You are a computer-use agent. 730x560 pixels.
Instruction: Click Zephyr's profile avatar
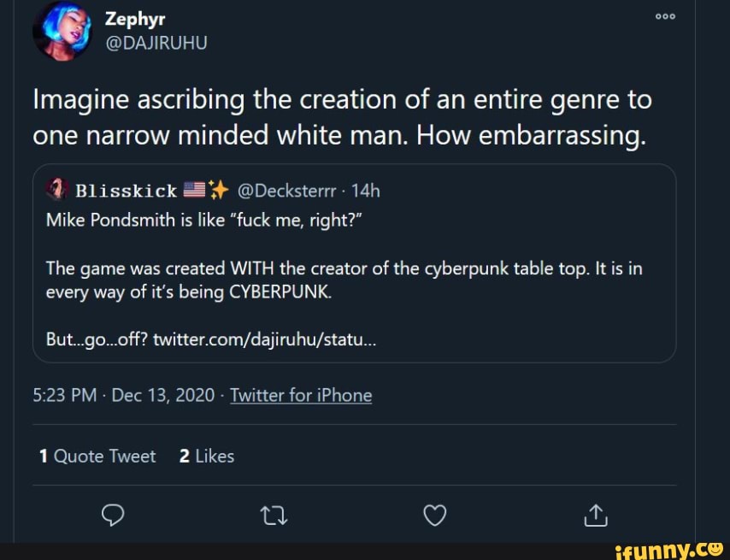(x=62, y=30)
